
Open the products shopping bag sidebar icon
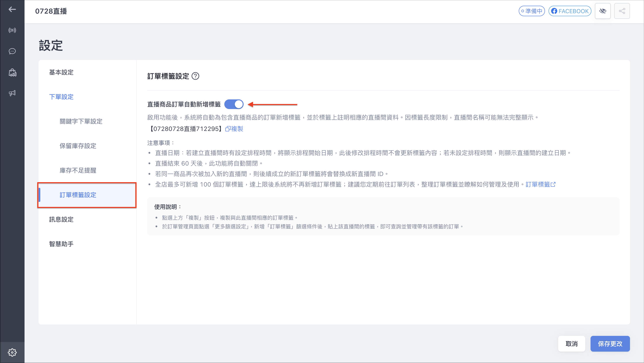(12, 72)
